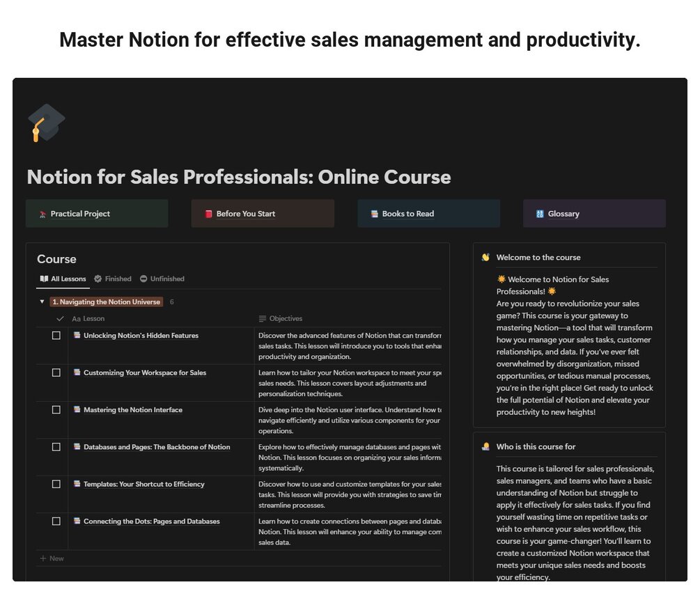The width and height of the screenshot is (700, 594).
Task: Open lesson Customizing Your Workspace for Sales
Action: pos(145,373)
